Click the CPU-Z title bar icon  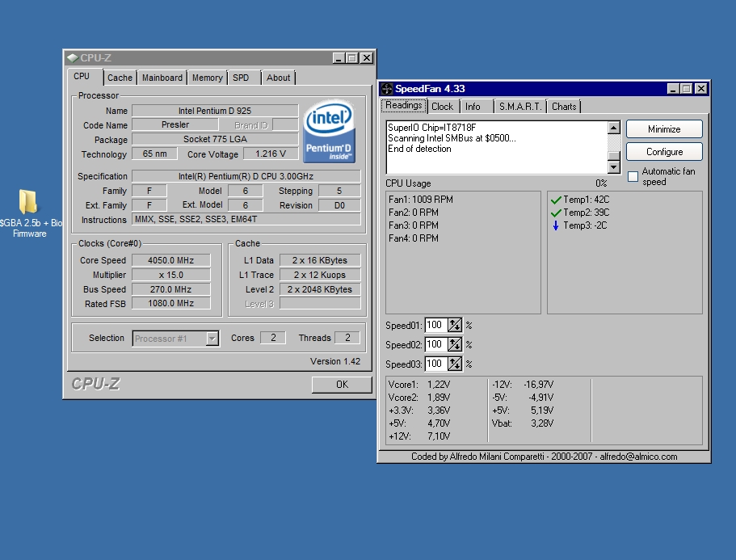(x=72, y=57)
